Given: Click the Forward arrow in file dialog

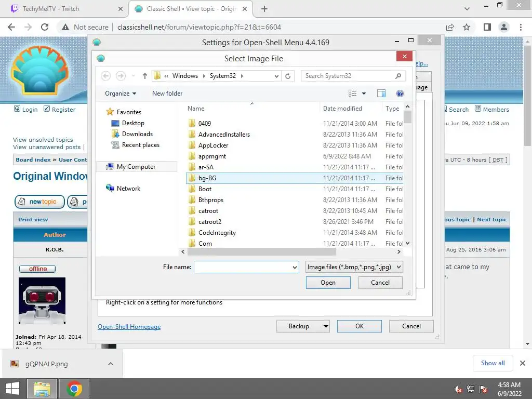Looking at the screenshot, I should pyautogui.click(x=121, y=76).
